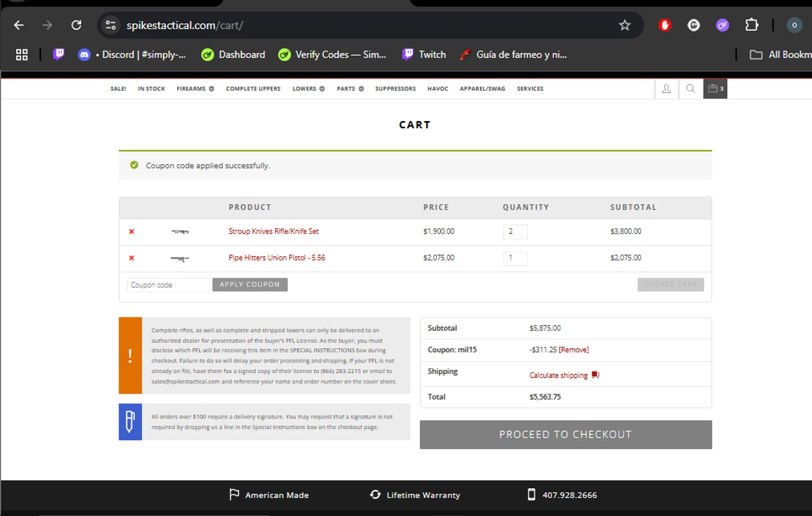Image resolution: width=812 pixels, height=516 pixels.
Task: Open SALE! menu item
Action: (x=118, y=89)
